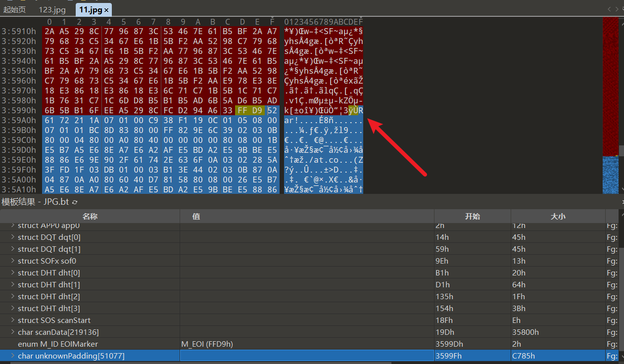Click start value 154h of dht[3]
The height and width of the screenshot is (364, 624).
pyautogui.click(x=444, y=308)
